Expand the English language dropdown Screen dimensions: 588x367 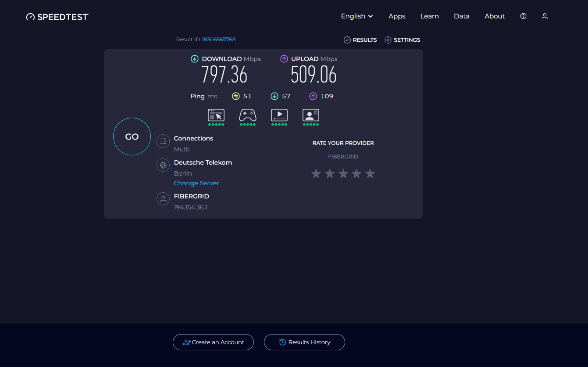[x=356, y=16]
